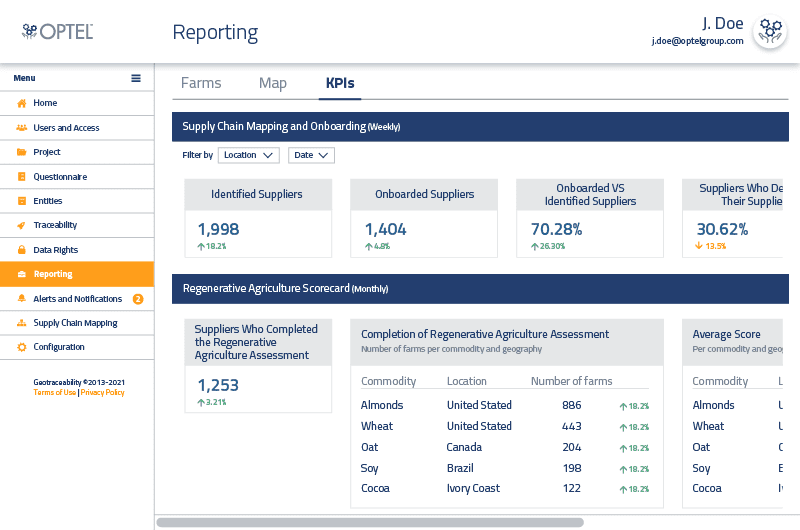The width and height of the screenshot is (800, 530).
Task: Click the Reporting briefcase icon
Action: pos(21,274)
